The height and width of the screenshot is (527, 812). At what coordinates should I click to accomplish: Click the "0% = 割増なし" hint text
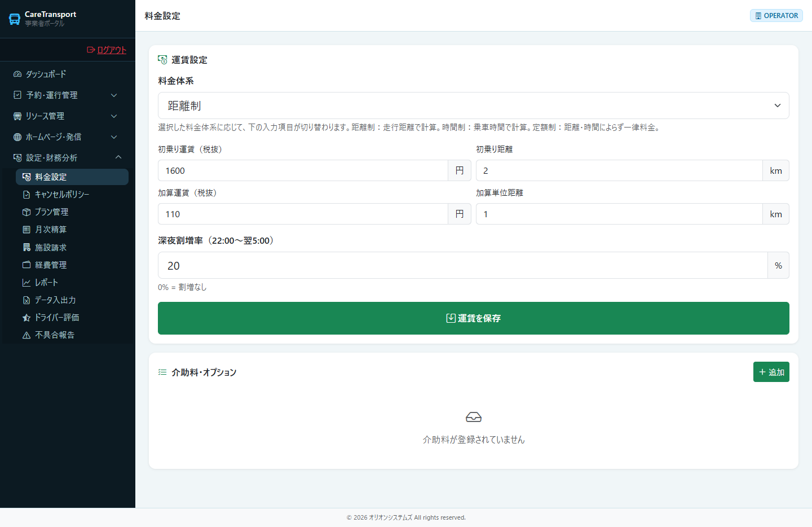(x=182, y=287)
